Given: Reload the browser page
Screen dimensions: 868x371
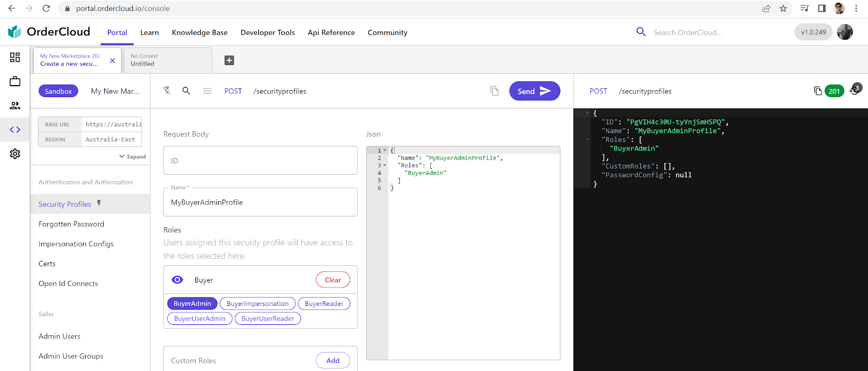Looking at the screenshot, I should tap(46, 8).
